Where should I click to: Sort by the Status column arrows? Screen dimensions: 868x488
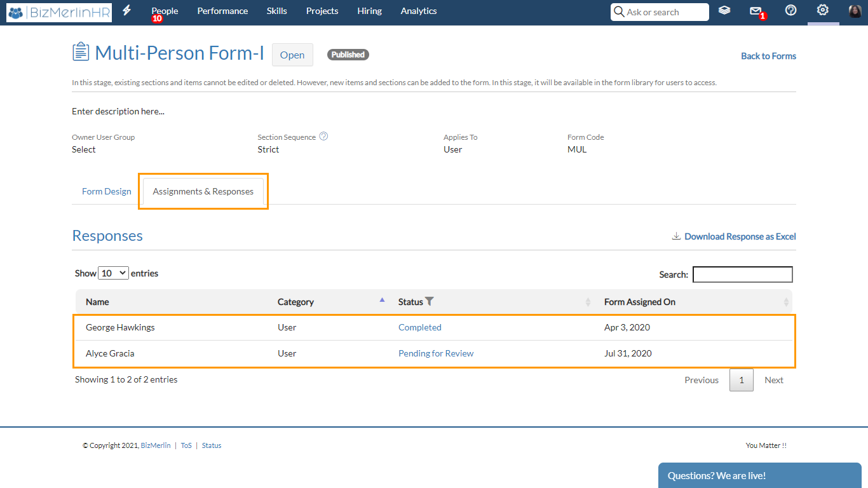(588, 302)
